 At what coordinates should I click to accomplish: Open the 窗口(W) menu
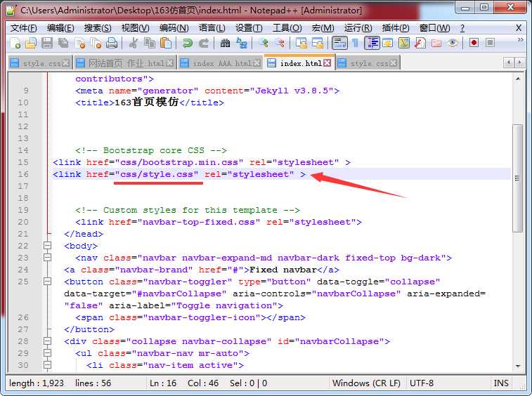[x=434, y=28]
